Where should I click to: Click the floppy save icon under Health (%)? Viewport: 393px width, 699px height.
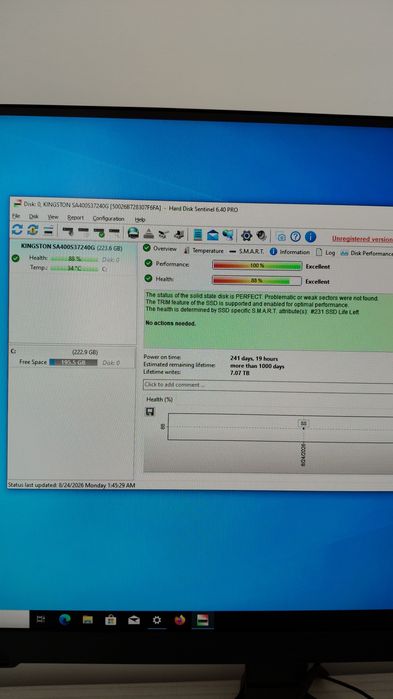click(x=150, y=411)
